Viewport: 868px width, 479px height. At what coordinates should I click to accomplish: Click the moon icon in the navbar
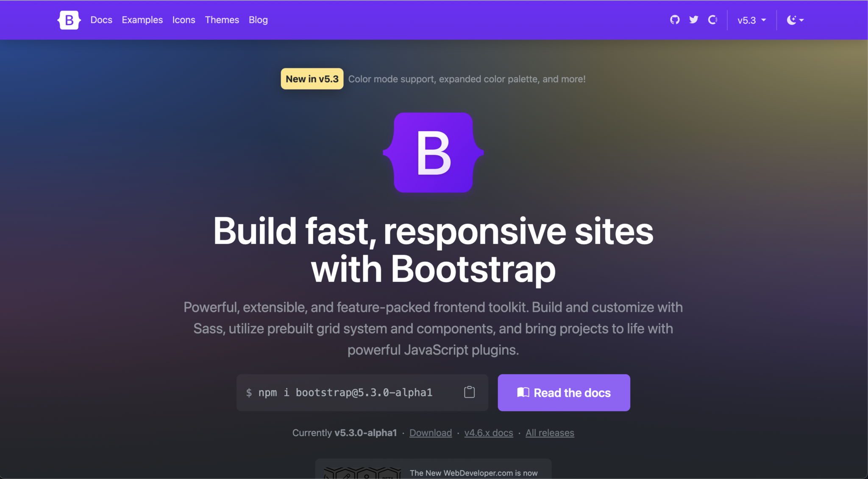[792, 20]
